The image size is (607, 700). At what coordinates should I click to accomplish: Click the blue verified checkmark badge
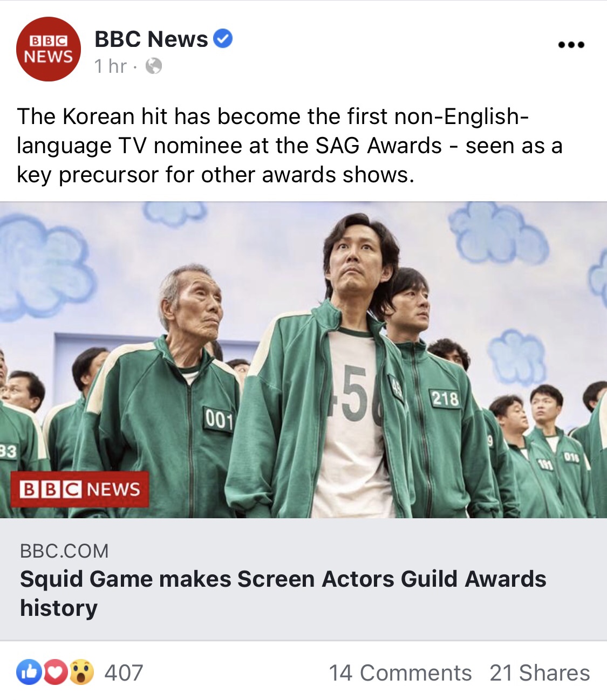coord(223,39)
